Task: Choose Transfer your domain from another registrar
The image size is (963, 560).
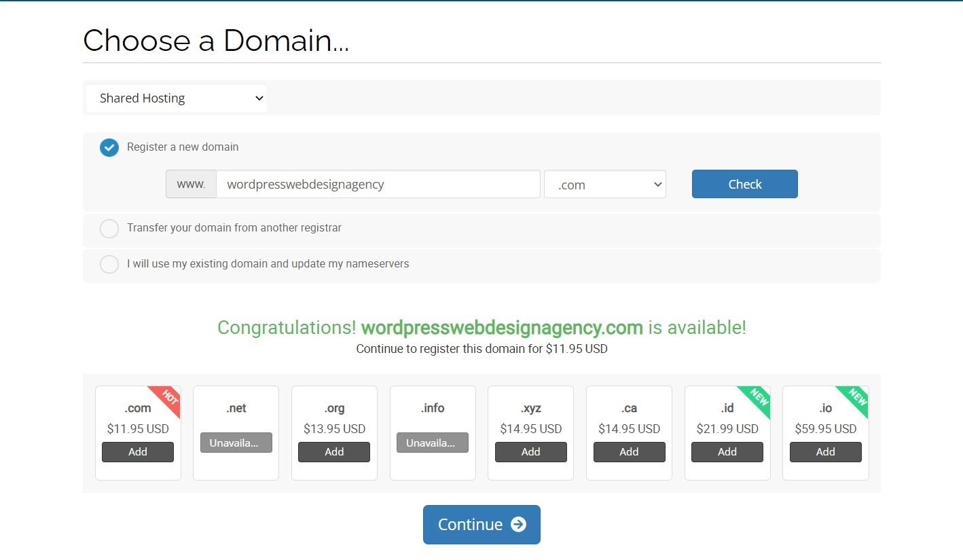Action: 109,229
